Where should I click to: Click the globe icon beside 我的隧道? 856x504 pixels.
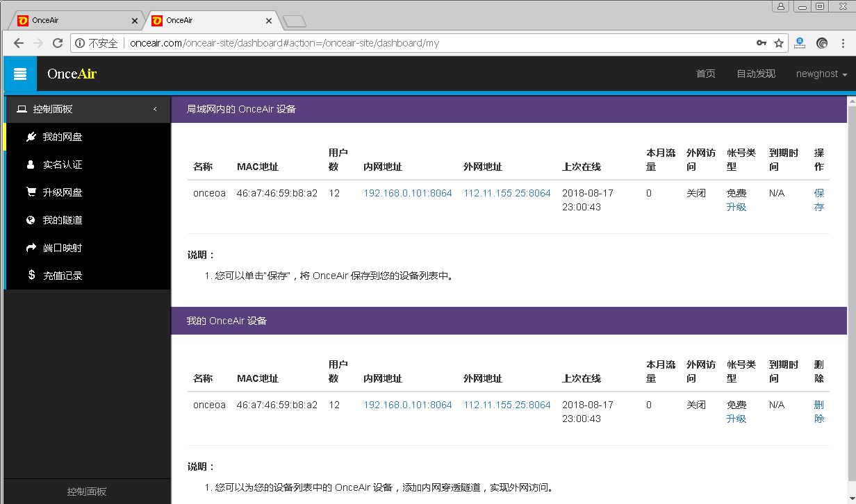[x=31, y=220]
